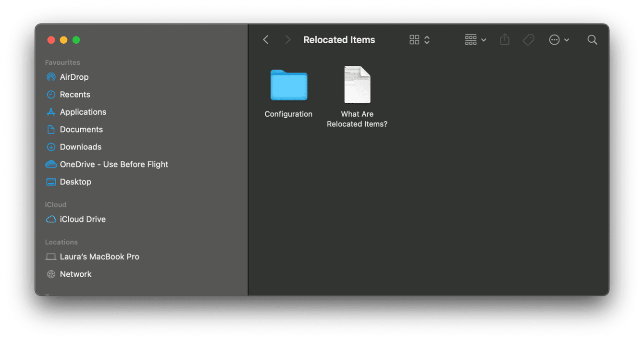Open OneDrive - Use Before Flight
Viewport: 644px width, 342px height.
pyautogui.click(x=114, y=164)
